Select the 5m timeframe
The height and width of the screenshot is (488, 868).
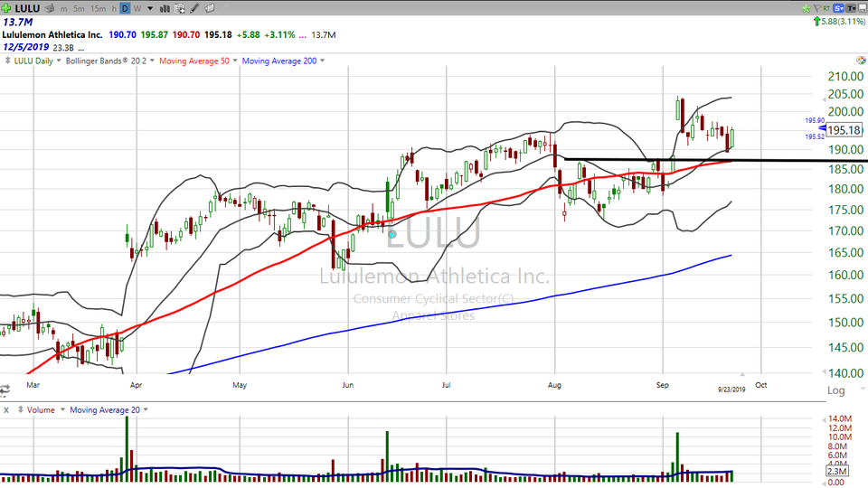point(80,8)
